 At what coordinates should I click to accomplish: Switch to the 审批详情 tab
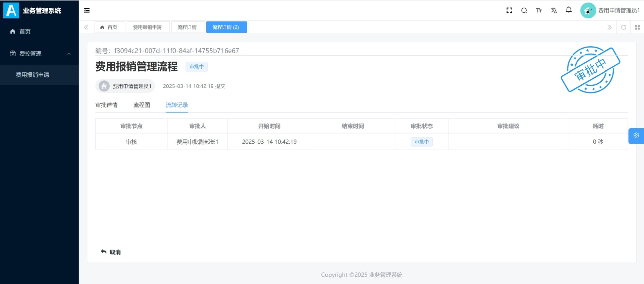pyautogui.click(x=106, y=105)
